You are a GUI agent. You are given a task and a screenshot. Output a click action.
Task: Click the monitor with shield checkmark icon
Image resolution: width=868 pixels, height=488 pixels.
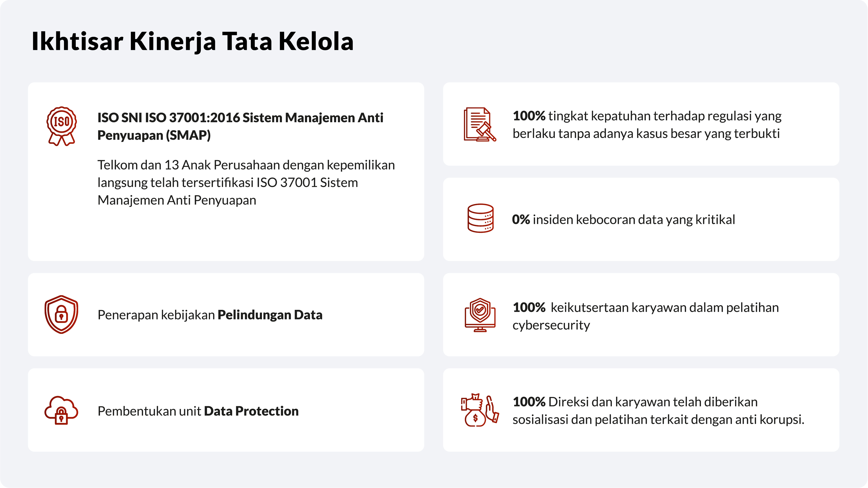pos(480,315)
